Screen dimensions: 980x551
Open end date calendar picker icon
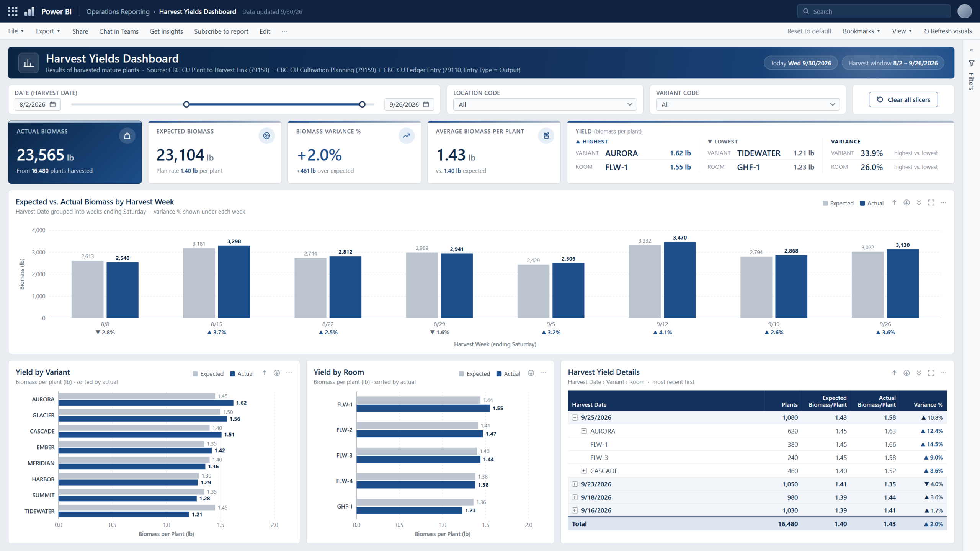[426, 104]
